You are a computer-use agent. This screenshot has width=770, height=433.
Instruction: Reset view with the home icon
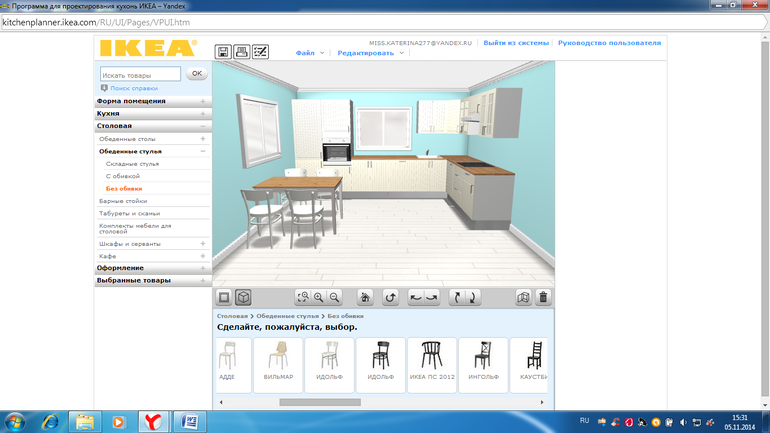click(366, 297)
